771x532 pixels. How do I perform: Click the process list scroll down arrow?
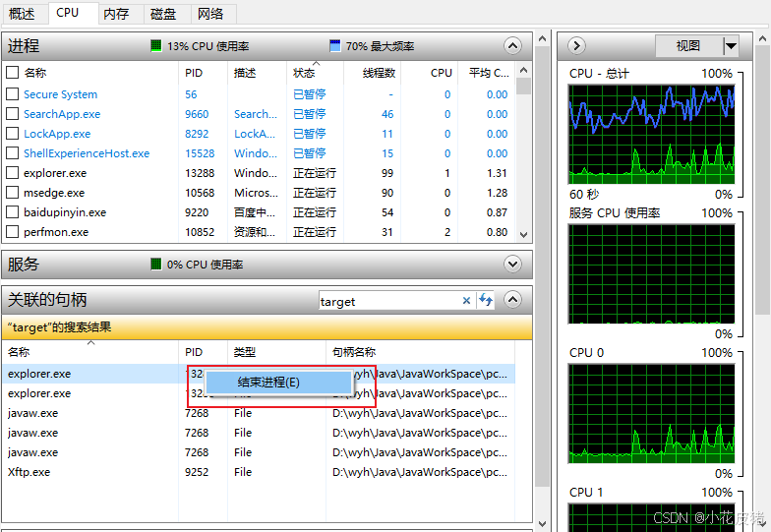click(x=523, y=234)
